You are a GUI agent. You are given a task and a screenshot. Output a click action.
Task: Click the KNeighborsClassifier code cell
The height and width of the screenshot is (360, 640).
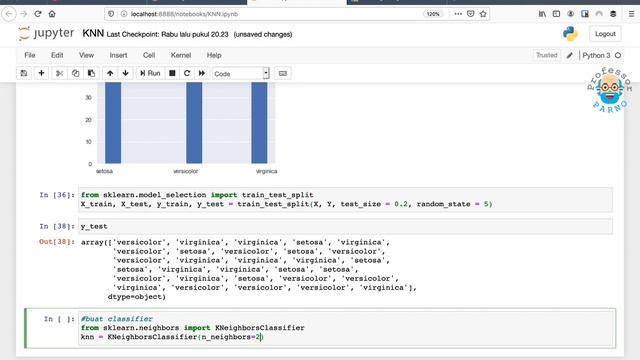pyautogui.click(x=345, y=328)
